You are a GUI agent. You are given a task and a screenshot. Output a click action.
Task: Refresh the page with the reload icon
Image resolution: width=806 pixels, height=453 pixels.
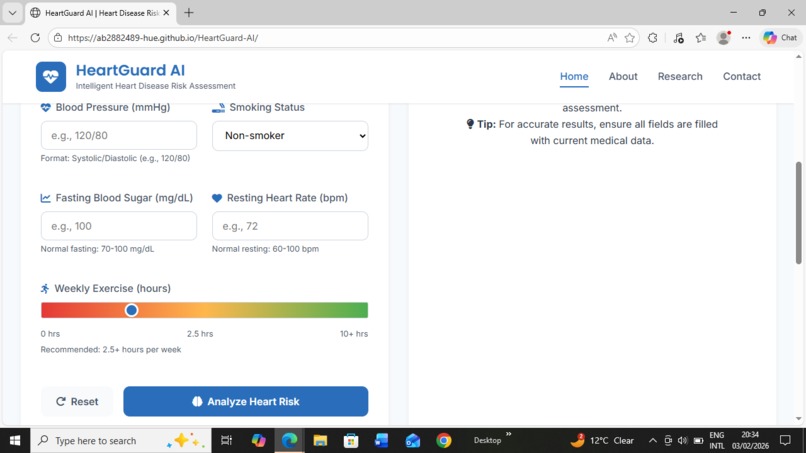pos(35,38)
